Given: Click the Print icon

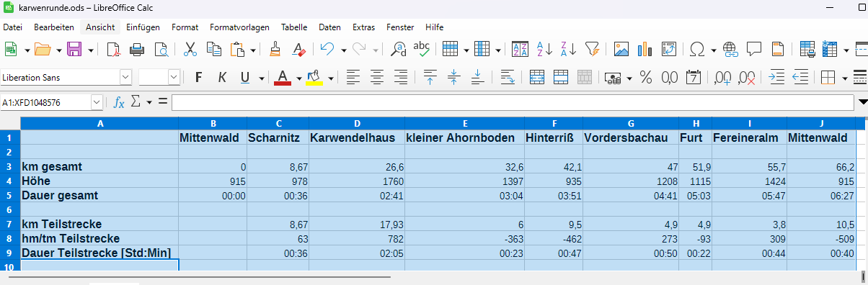Looking at the screenshot, I should [x=137, y=50].
